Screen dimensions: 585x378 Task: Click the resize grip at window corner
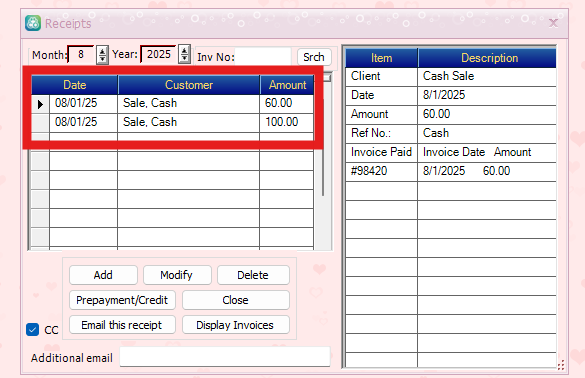pos(561,365)
